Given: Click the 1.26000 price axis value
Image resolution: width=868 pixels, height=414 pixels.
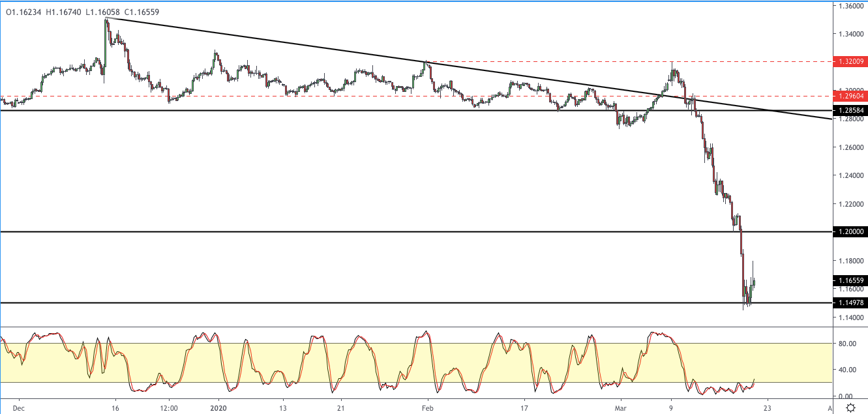Looking at the screenshot, I should [x=851, y=147].
